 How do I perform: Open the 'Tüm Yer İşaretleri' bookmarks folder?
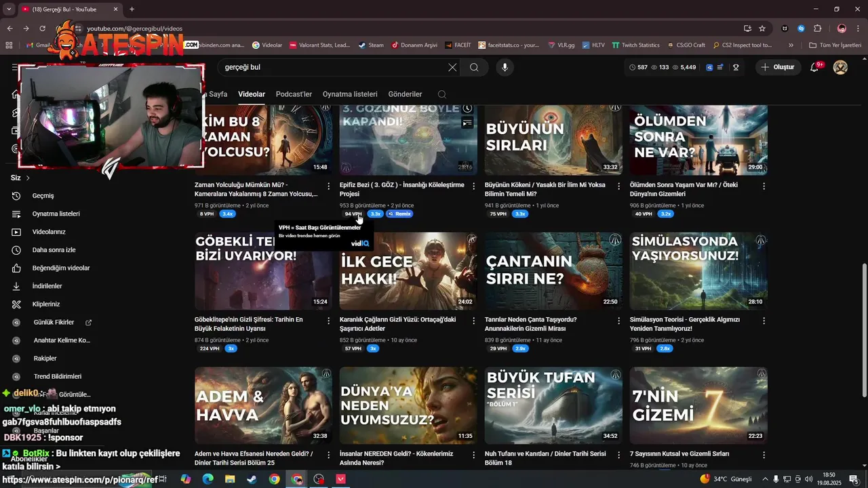pyautogui.click(x=835, y=45)
